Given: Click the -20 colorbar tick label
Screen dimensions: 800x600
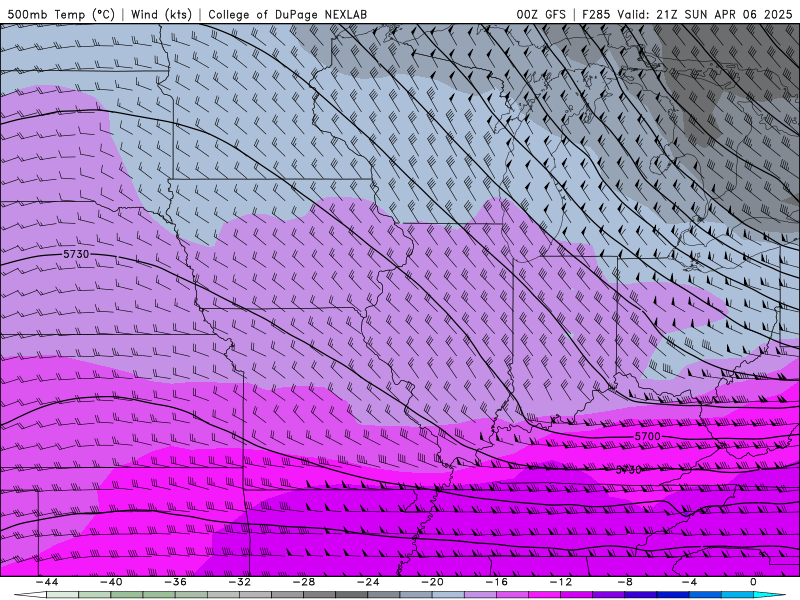Looking at the screenshot, I should (432, 582).
